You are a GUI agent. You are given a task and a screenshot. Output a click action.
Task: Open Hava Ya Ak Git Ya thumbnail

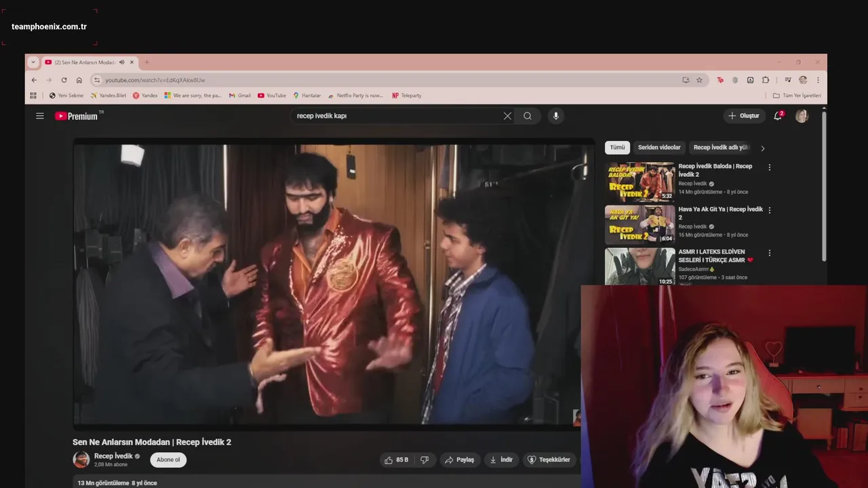(x=640, y=224)
